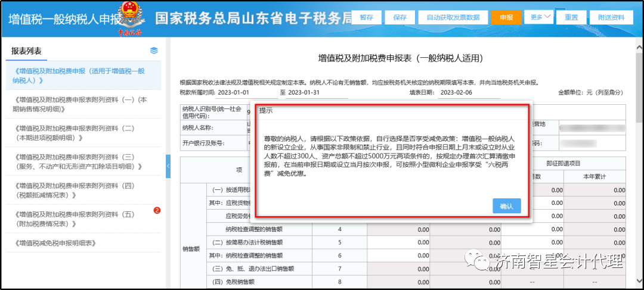The width and height of the screenshot is (644, 290).
Task: Click the 纳税人名称 label cell
Action: coord(213,127)
